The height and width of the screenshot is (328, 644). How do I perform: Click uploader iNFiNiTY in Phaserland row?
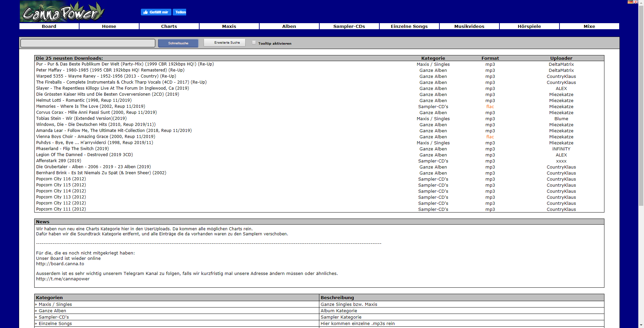[x=561, y=149]
